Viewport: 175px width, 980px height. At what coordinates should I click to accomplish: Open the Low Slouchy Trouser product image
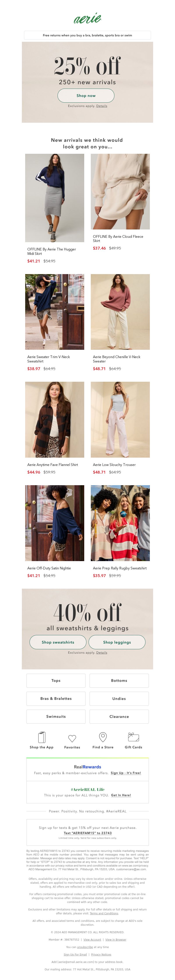point(120,419)
